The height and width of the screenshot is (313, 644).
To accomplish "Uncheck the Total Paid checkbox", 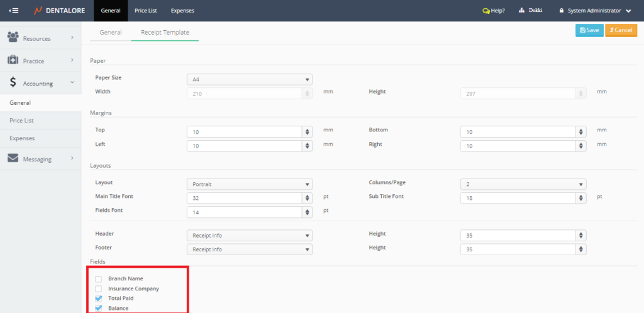I will click(x=98, y=299).
